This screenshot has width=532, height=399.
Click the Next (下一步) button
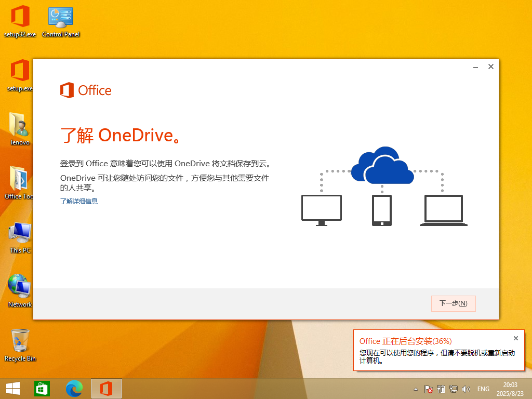click(x=453, y=303)
